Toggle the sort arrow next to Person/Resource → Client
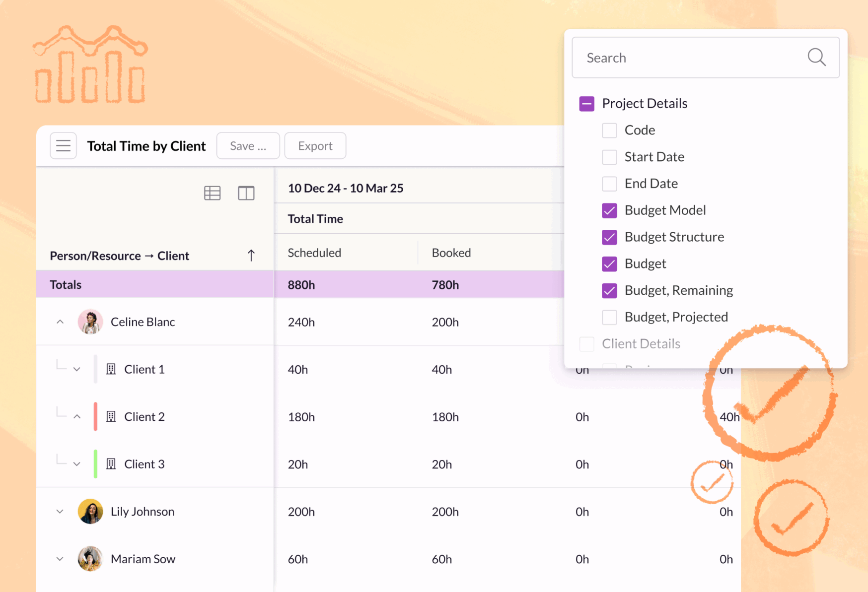Image resolution: width=868 pixels, height=592 pixels. click(x=251, y=256)
